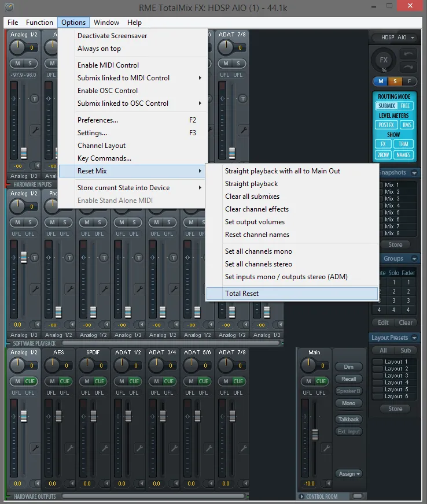Mute the SPDIF hardware output
This screenshot has width=427, height=504.
coord(87,381)
